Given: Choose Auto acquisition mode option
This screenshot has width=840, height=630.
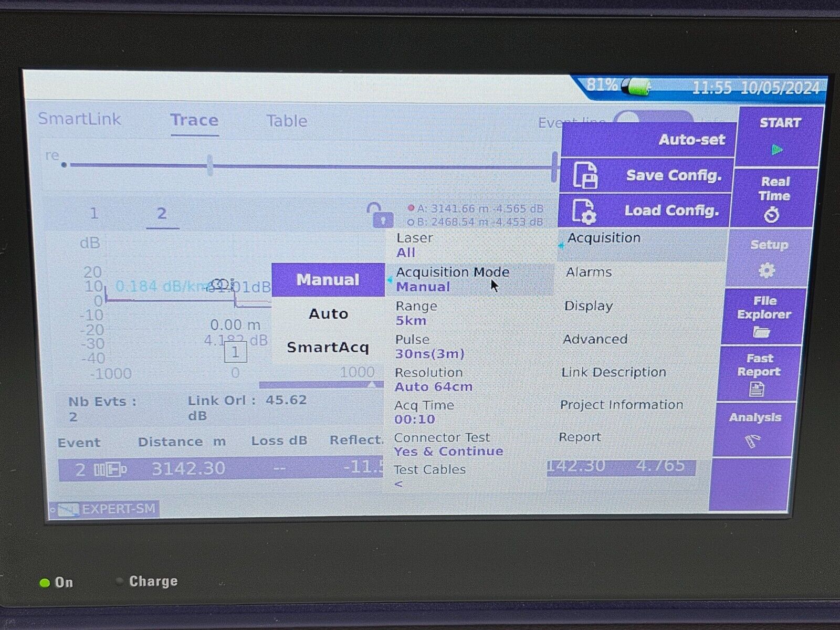Looking at the screenshot, I should [328, 314].
